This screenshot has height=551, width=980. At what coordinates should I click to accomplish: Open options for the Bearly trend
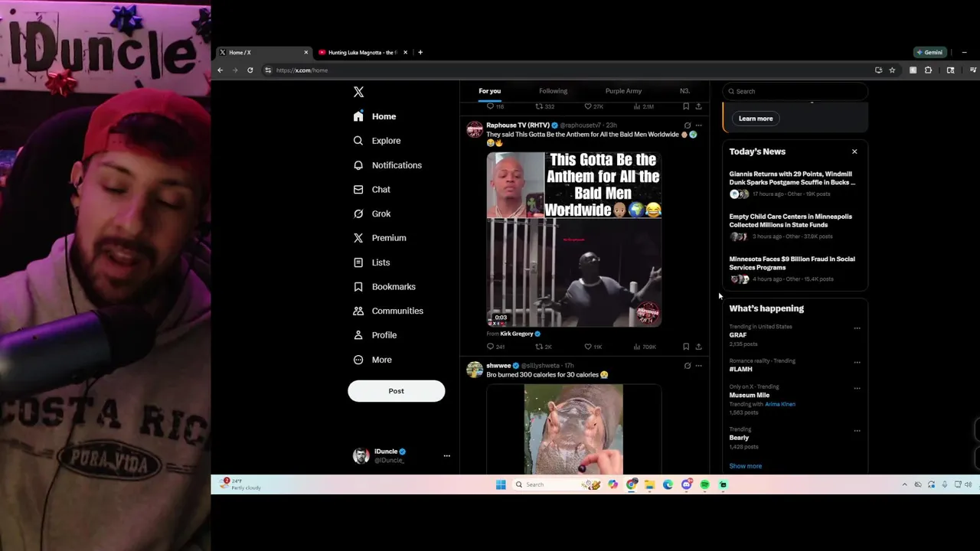857,431
